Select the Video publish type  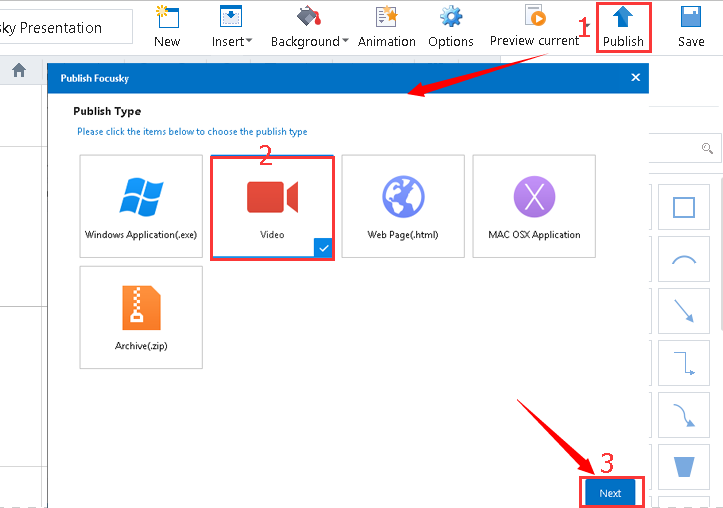[272, 207]
